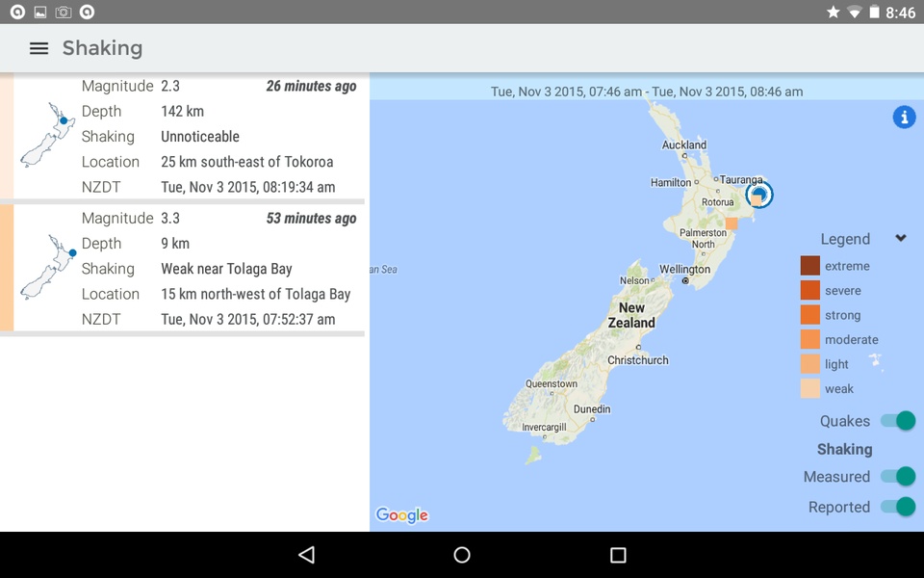Image resolution: width=924 pixels, height=578 pixels.
Task: Tap the Dunedin label on the map
Action: point(592,408)
